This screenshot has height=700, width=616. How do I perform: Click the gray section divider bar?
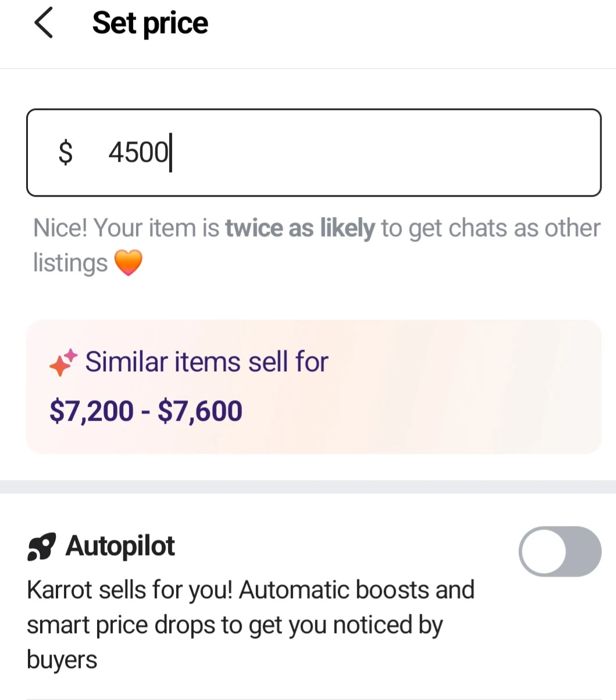pos(308,486)
